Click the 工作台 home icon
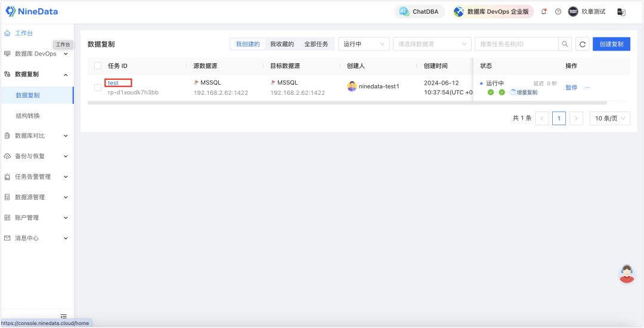Screen dimensions: 644x328 tap(7, 33)
